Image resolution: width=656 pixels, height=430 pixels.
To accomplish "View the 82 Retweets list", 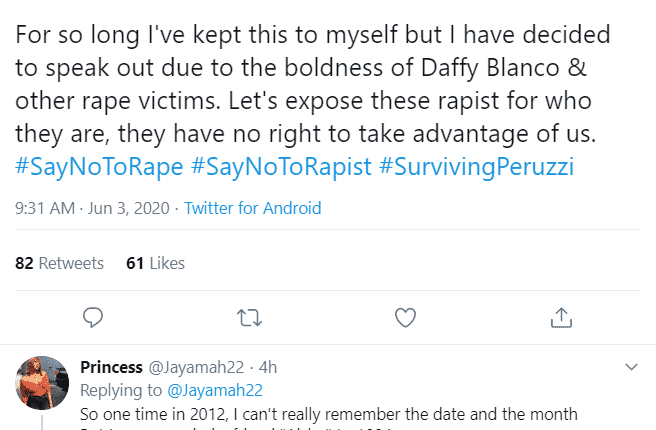I will click(60, 263).
